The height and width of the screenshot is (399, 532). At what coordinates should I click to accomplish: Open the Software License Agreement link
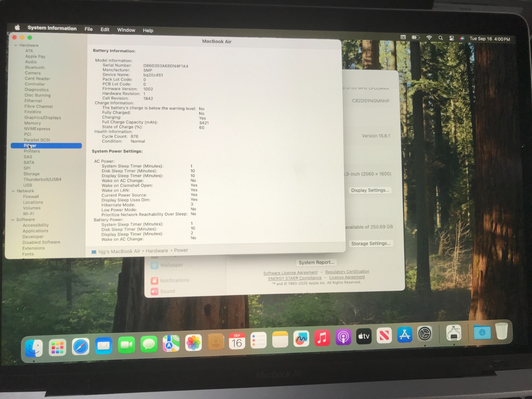(x=290, y=273)
